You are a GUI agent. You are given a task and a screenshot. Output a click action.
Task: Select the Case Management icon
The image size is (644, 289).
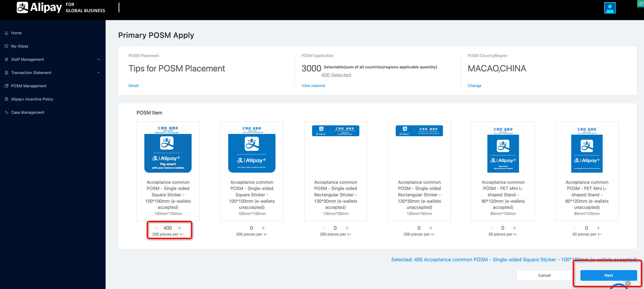click(6, 112)
